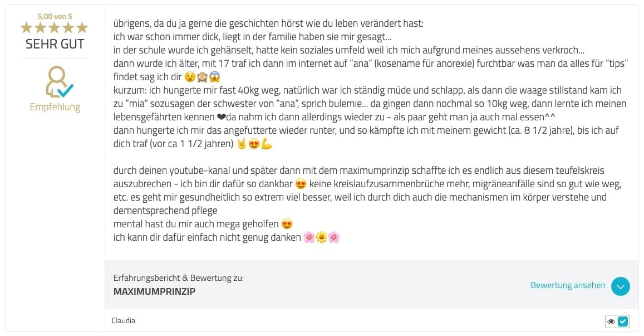The height and width of the screenshot is (336, 644).
Task: Click the 'Erfahrungsbericht & Bewertung zu:' label
Action: [178, 278]
